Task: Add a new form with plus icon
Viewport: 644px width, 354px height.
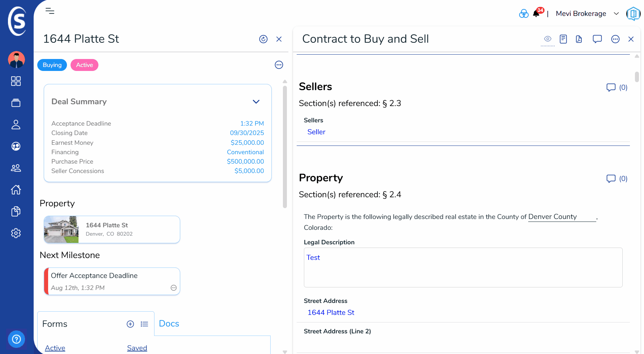Action: pyautogui.click(x=130, y=324)
